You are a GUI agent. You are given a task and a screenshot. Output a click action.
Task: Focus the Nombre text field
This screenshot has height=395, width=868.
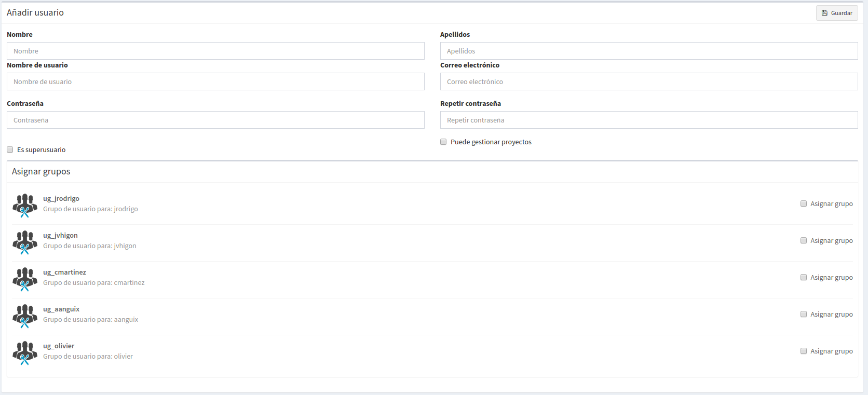pyautogui.click(x=215, y=51)
